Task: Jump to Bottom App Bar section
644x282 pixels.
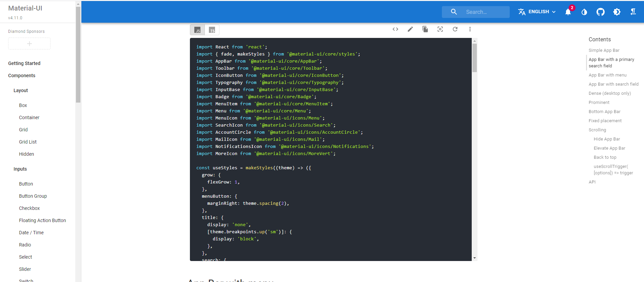Action: (x=605, y=112)
